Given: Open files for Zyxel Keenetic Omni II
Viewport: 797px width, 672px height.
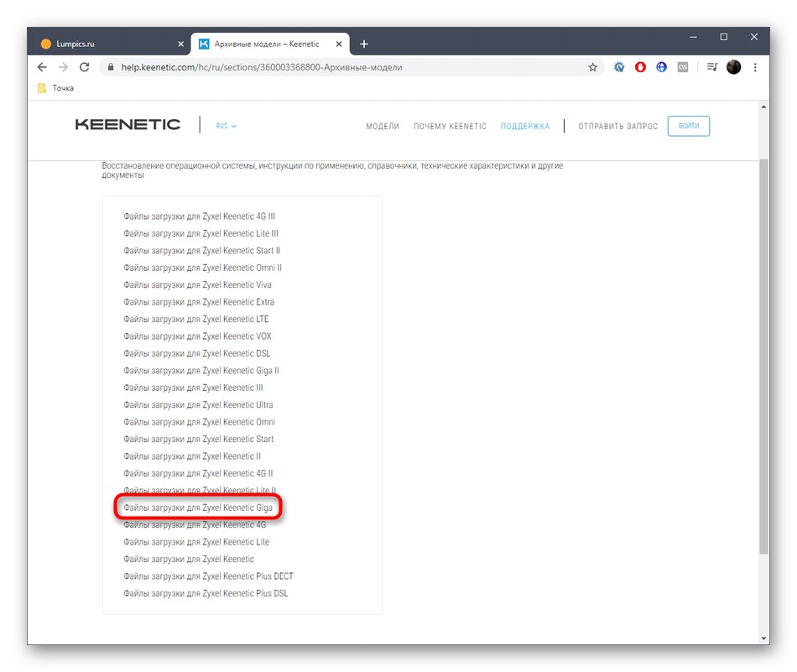Looking at the screenshot, I should (x=202, y=268).
